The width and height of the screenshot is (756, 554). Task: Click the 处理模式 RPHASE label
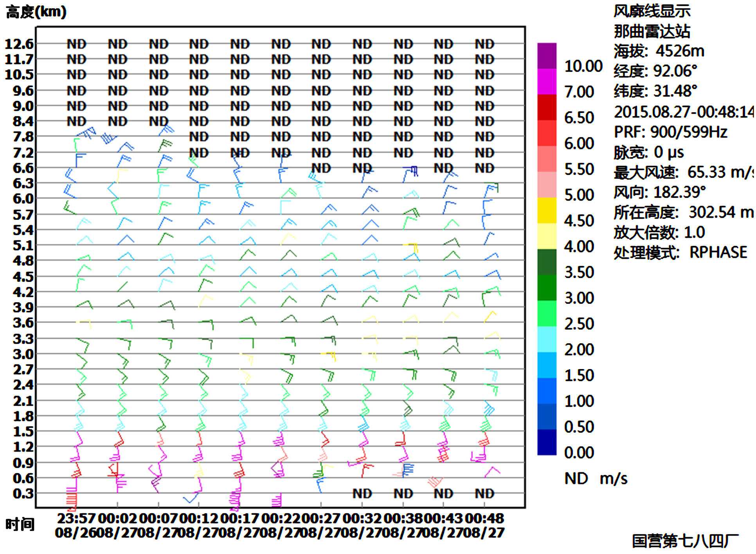click(680, 253)
